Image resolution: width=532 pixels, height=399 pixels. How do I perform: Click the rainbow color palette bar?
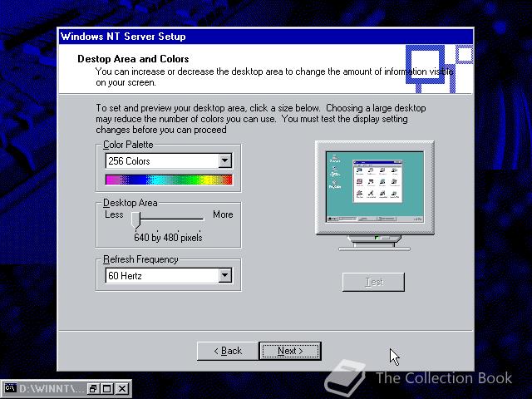169,180
